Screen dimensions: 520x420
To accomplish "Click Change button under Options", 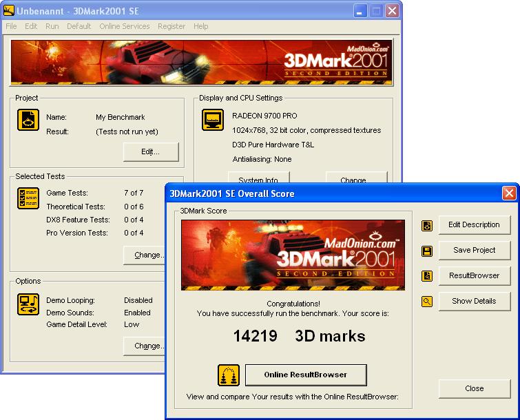I will click(144, 346).
